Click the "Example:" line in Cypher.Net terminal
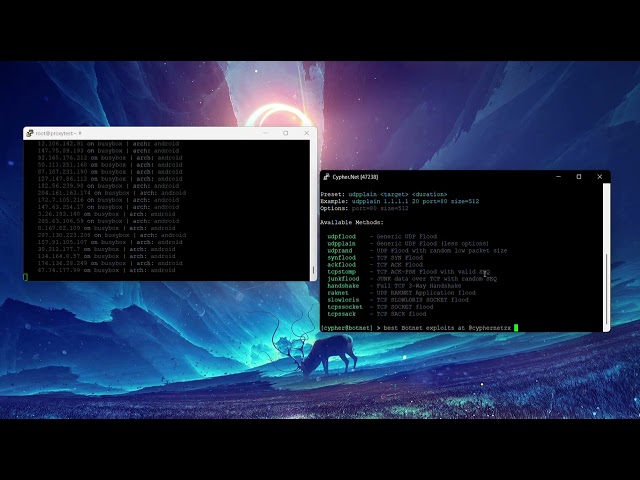The width and height of the screenshot is (640, 480). point(400,201)
